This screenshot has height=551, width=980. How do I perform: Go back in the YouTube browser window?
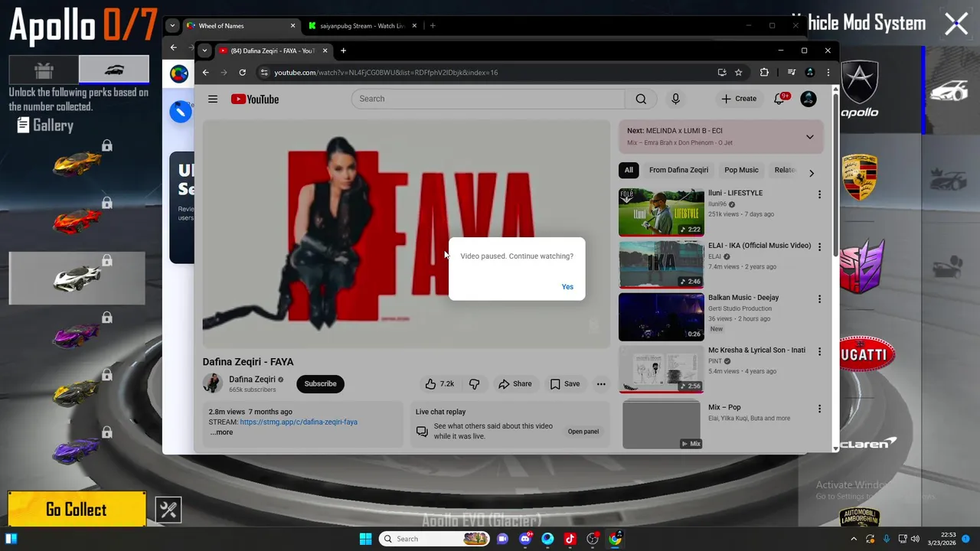[x=205, y=72]
